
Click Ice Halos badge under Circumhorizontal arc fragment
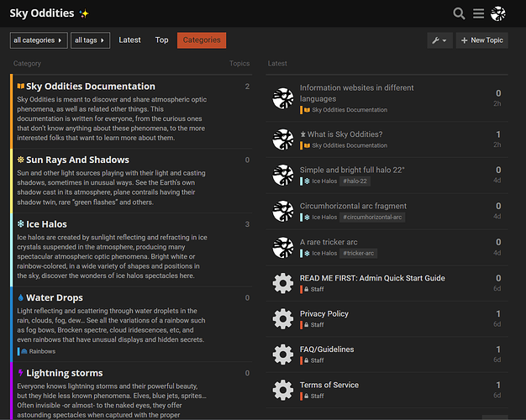point(318,217)
